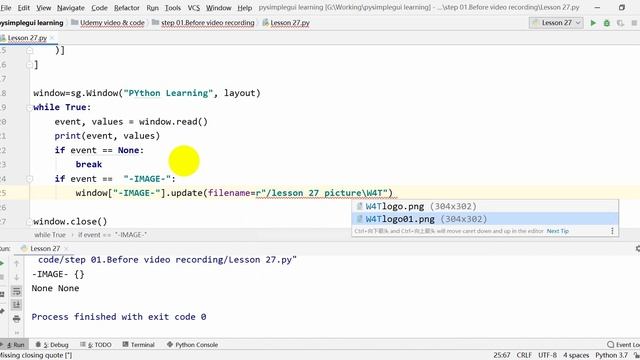
Task: Click the '4 spaces' indent setting
Action: point(576,355)
